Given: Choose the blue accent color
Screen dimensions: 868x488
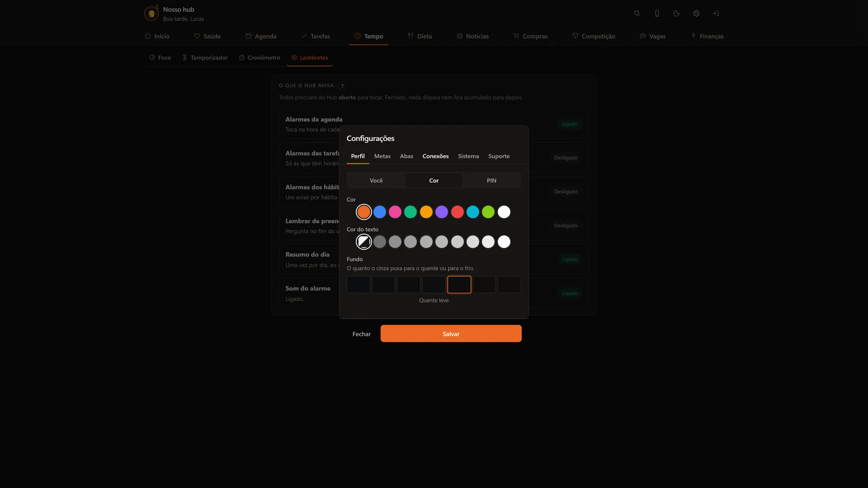Looking at the screenshot, I should [x=380, y=212].
